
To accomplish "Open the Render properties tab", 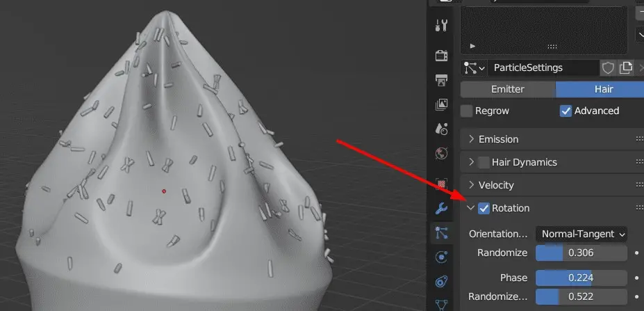I will click(x=442, y=56).
